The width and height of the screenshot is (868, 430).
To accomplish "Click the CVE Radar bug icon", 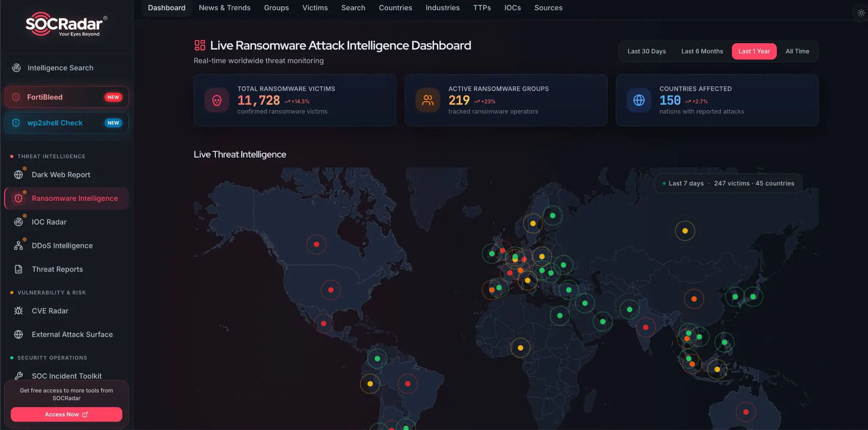I will 19,311.
